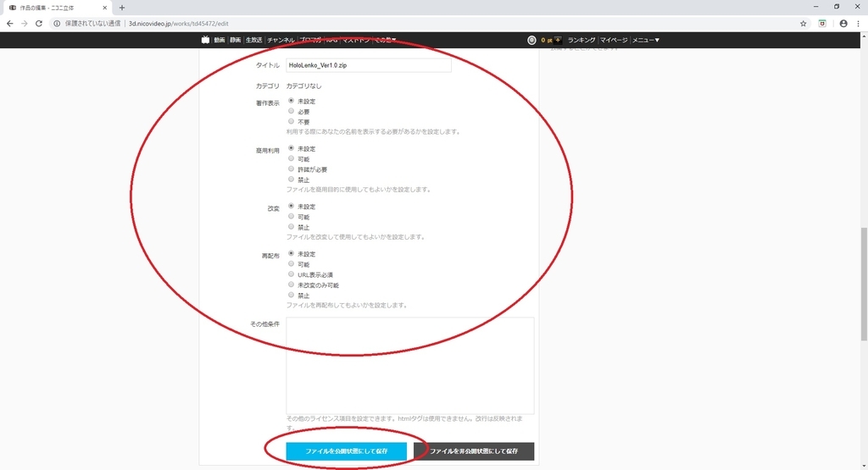
Task: Click the browser forward arrow
Action: tap(25, 23)
